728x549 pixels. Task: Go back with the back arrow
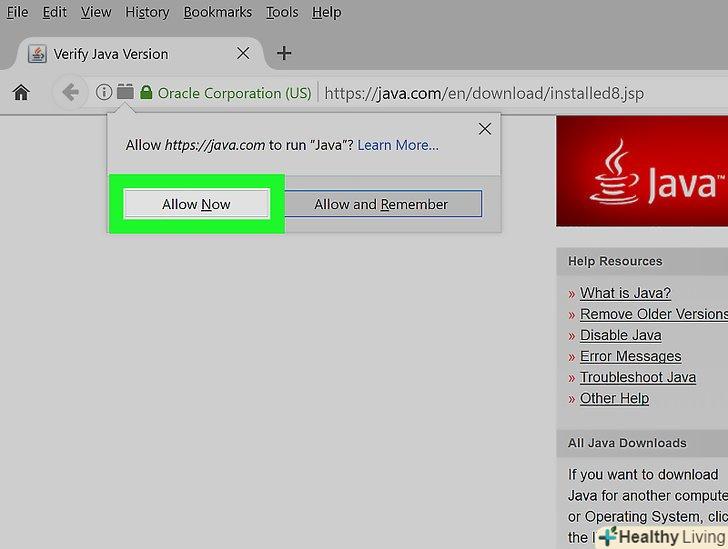pos(71,92)
